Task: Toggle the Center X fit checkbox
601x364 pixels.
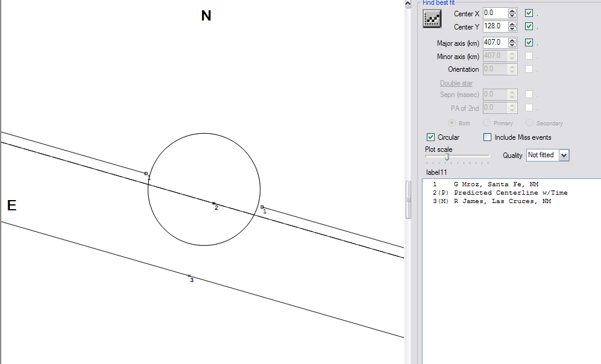Action: point(529,13)
